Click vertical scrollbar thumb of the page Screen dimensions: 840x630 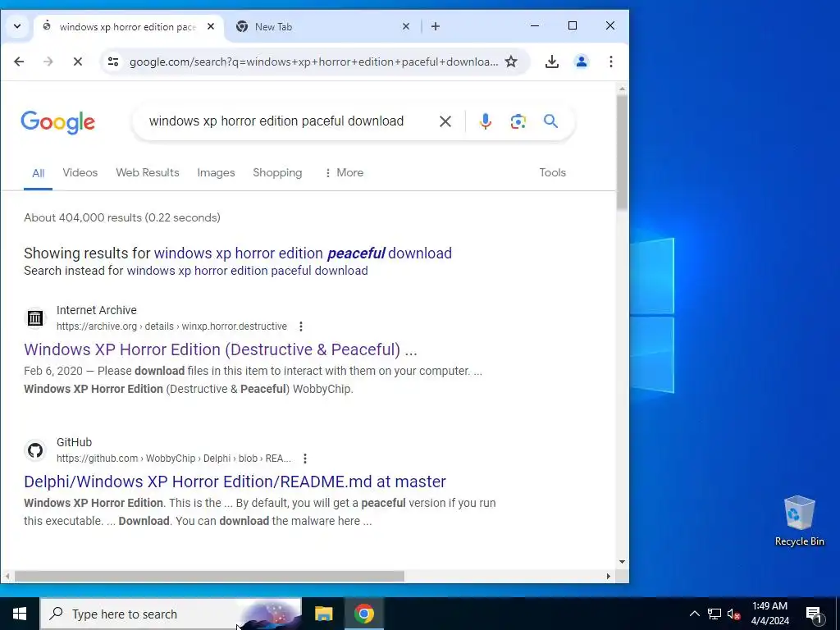[x=622, y=152]
